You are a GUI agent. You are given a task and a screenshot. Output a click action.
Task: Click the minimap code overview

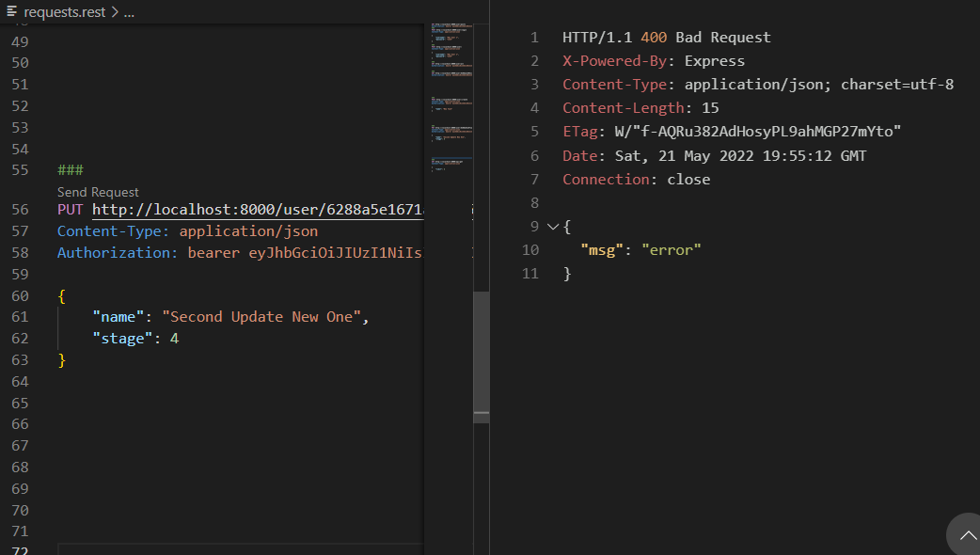point(451,97)
